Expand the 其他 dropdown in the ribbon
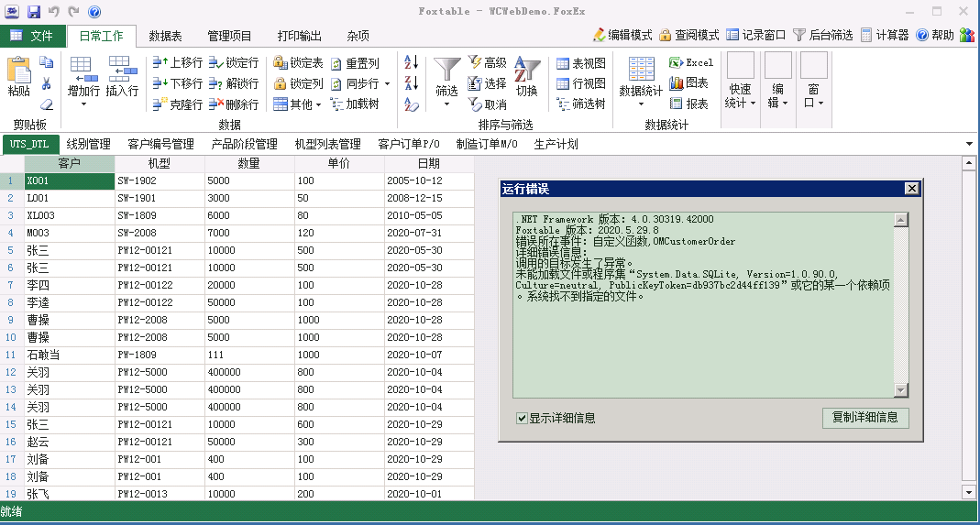The image size is (980, 525). pyautogui.click(x=298, y=104)
